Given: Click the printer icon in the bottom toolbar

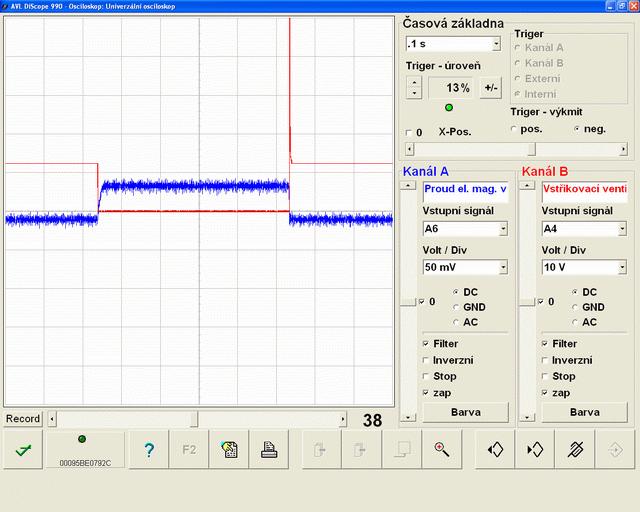Looking at the screenshot, I should tap(269, 450).
